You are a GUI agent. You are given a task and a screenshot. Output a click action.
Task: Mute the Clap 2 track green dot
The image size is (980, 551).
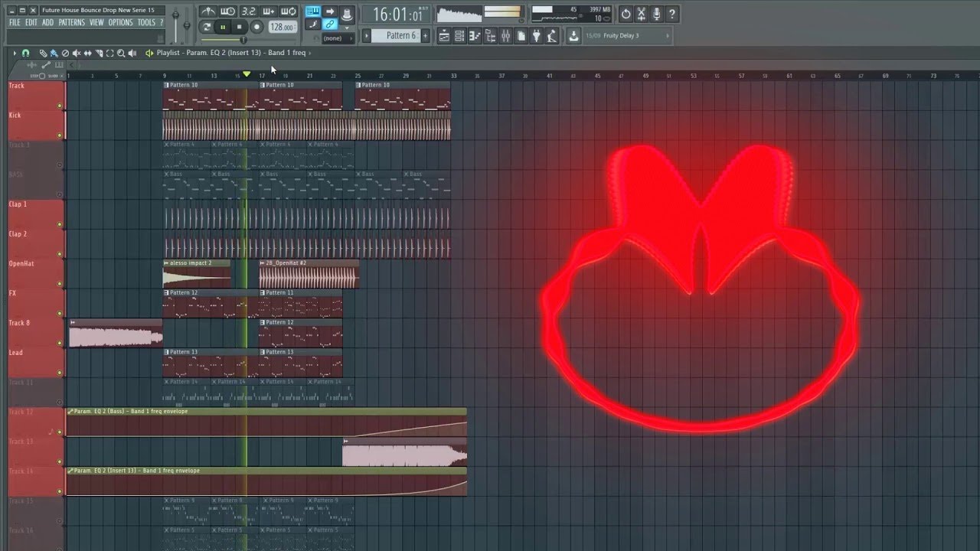click(59, 255)
